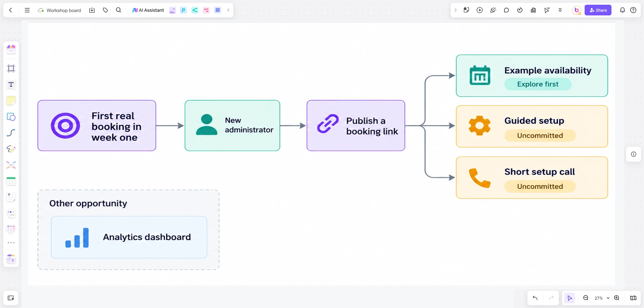Screen dimensions: 644x308
Task: Open AI Assistant
Action: pyautogui.click(x=148, y=10)
